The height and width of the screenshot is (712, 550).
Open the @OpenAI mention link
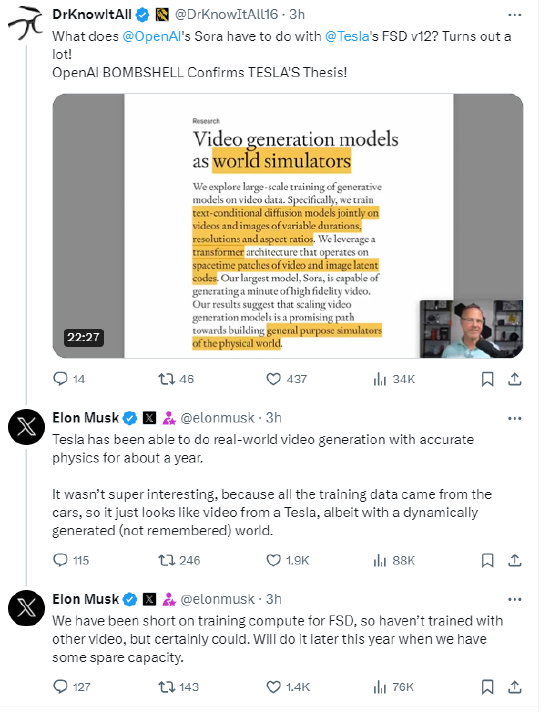pos(152,36)
